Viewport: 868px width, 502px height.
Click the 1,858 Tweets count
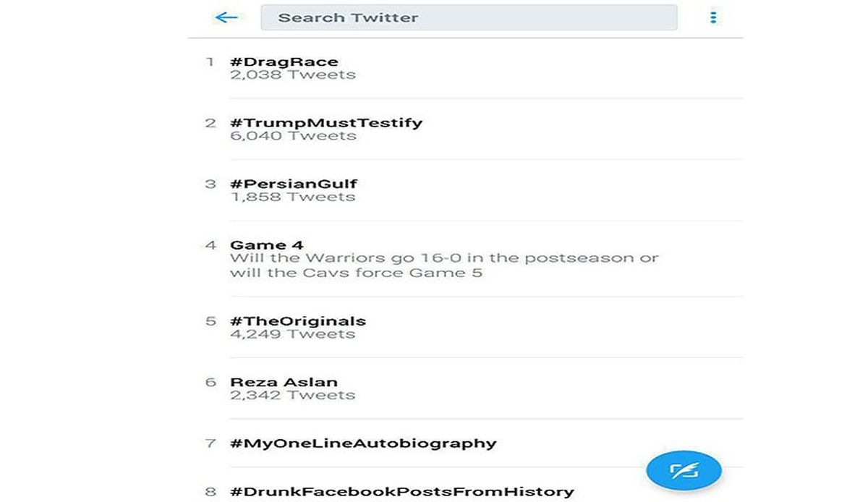pos(293,197)
